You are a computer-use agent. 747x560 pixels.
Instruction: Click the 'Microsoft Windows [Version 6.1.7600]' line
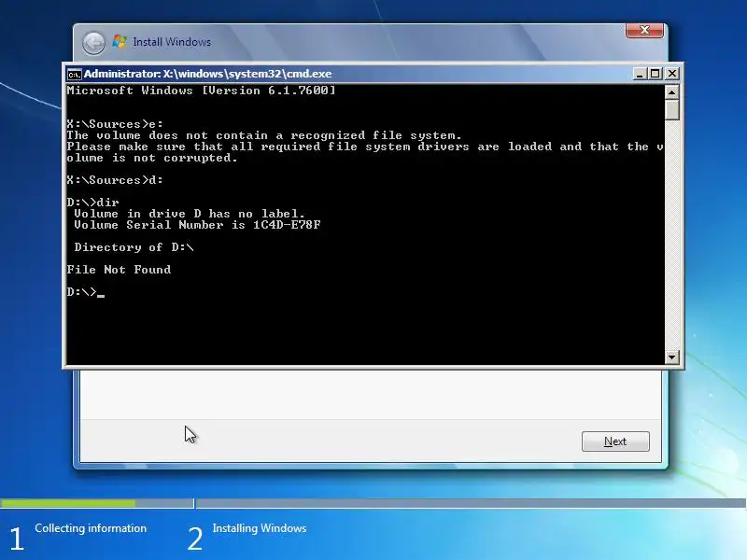[201, 91]
